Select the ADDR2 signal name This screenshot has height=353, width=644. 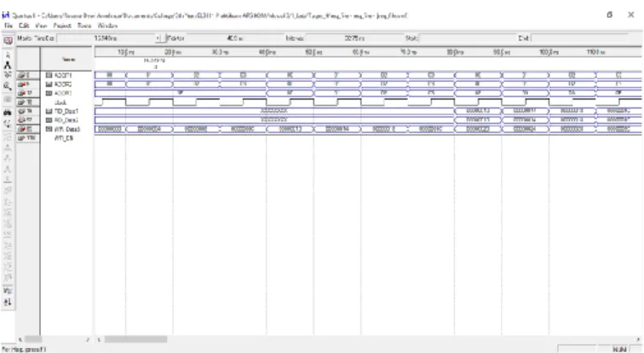[63, 84]
